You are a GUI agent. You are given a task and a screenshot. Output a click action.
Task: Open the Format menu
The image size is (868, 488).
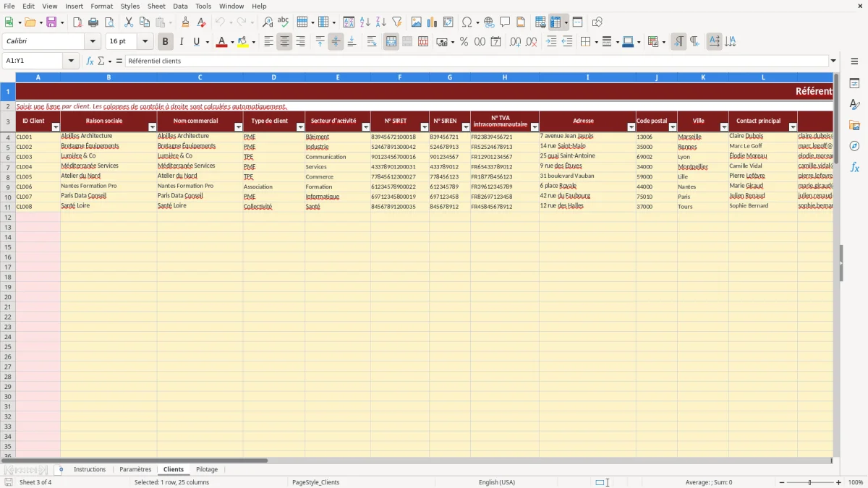(x=101, y=6)
